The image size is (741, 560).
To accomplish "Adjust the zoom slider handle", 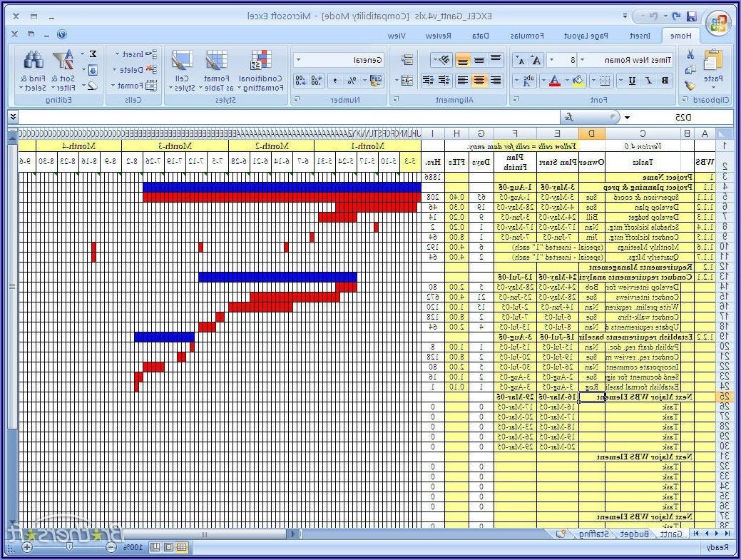I will pos(69,547).
